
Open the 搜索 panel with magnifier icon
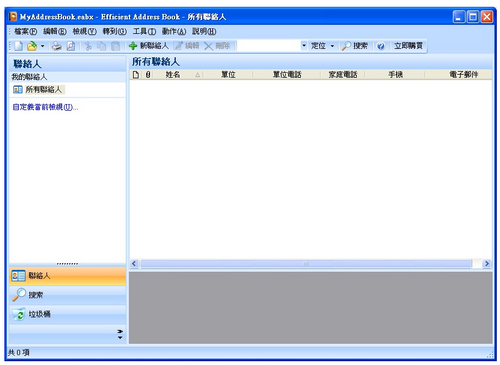click(68, 295)
